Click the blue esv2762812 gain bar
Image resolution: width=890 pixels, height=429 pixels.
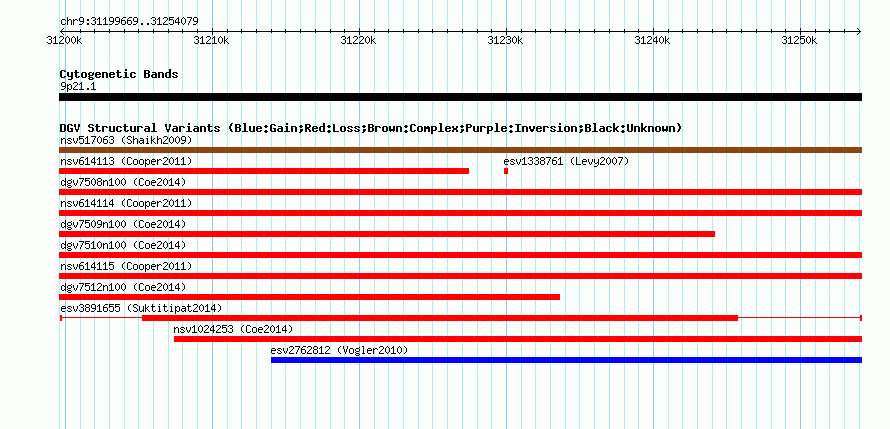[x=566, y=360]
